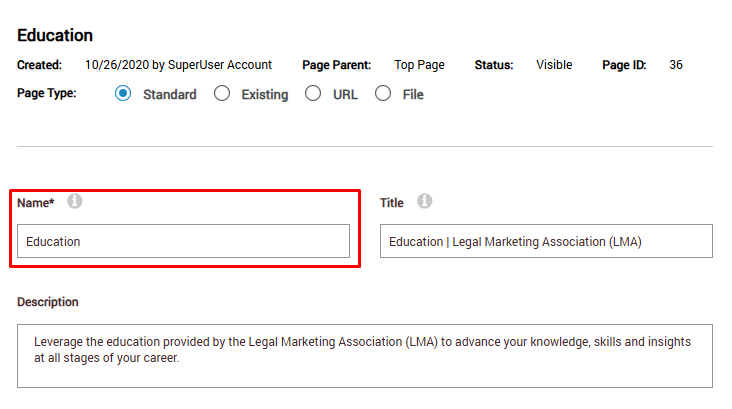Click the Education page heading
The width and height of the screenshot is (732, 409).
coord(55,35)
